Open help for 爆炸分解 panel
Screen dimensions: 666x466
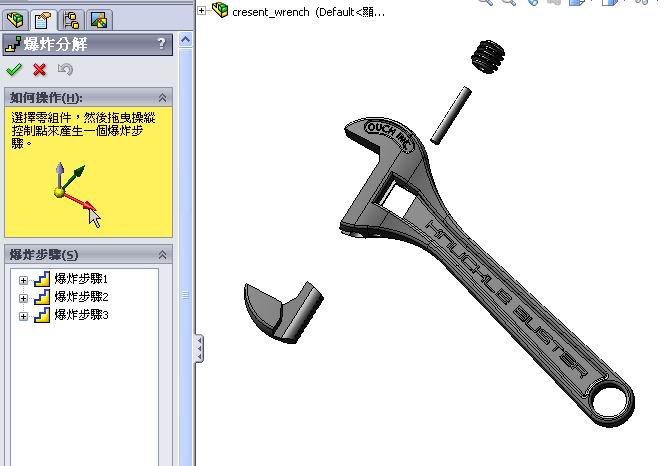[x=161, y=43]
